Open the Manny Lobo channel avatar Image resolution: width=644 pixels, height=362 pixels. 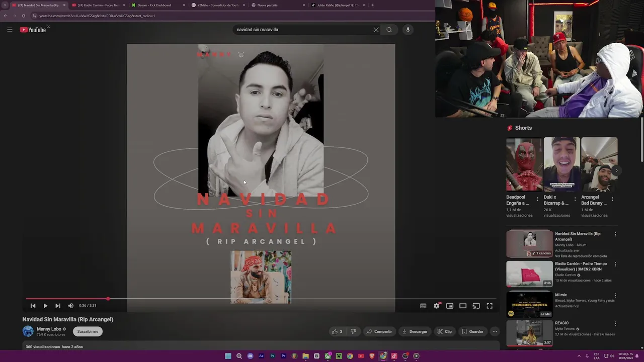click(x=28, y=331)
